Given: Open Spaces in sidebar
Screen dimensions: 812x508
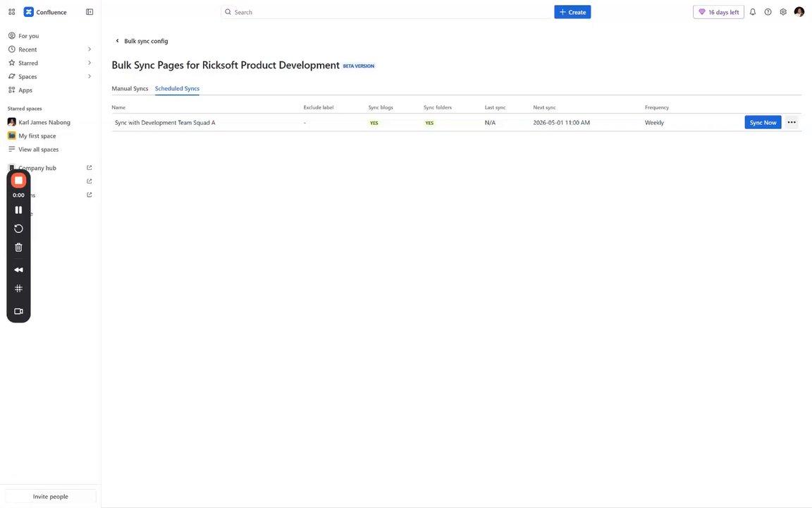Looking at the screenshot, I should click(x=27, y=76).
